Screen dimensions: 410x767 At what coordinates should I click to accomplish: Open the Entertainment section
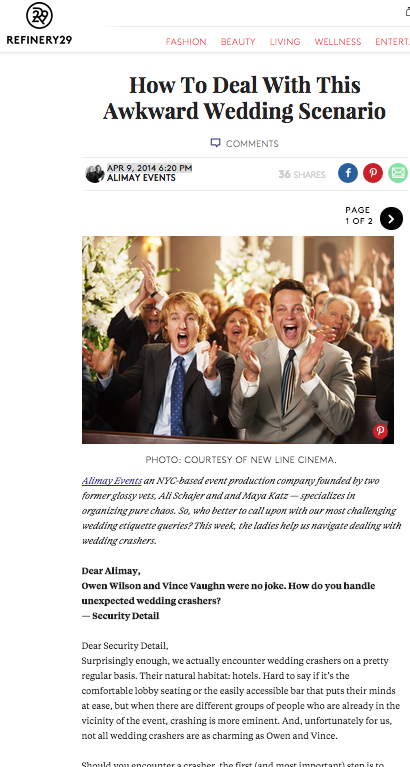pyautogui.click(x=392, y=42)
